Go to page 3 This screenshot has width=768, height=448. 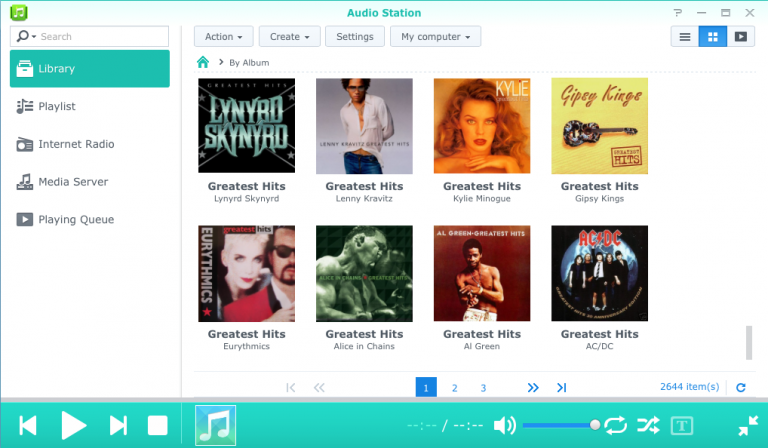pyautogui.click(x=483, y=388)
